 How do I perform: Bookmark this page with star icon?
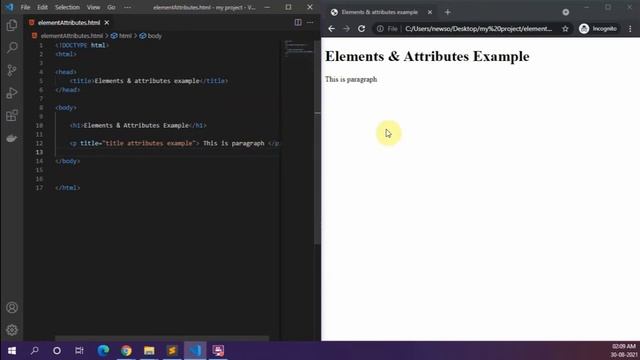tap(565, 29)
